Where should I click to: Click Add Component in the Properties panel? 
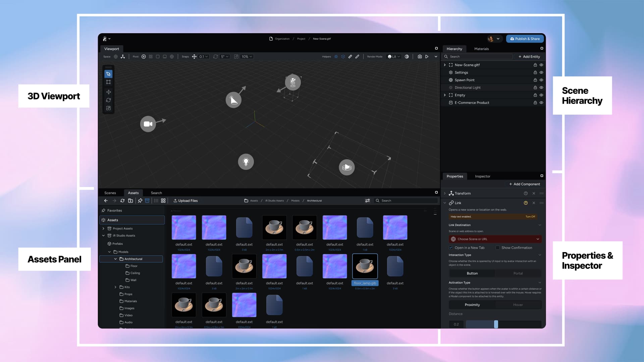[x=525, y=184]
